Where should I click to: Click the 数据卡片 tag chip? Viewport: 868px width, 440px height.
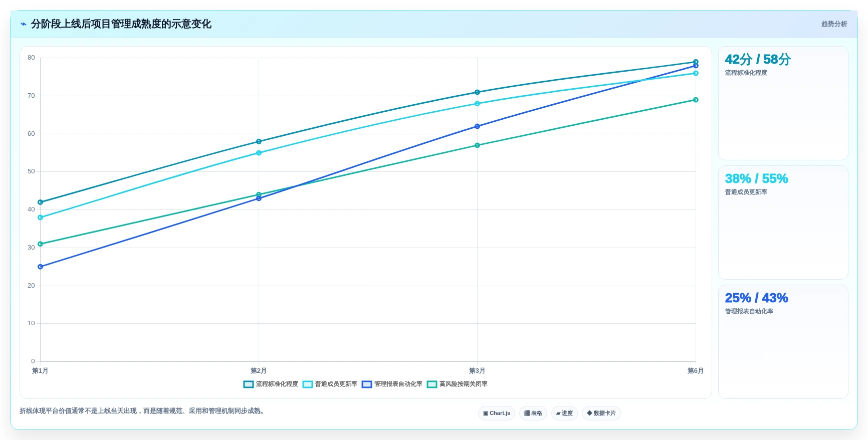tap(601, 413)
